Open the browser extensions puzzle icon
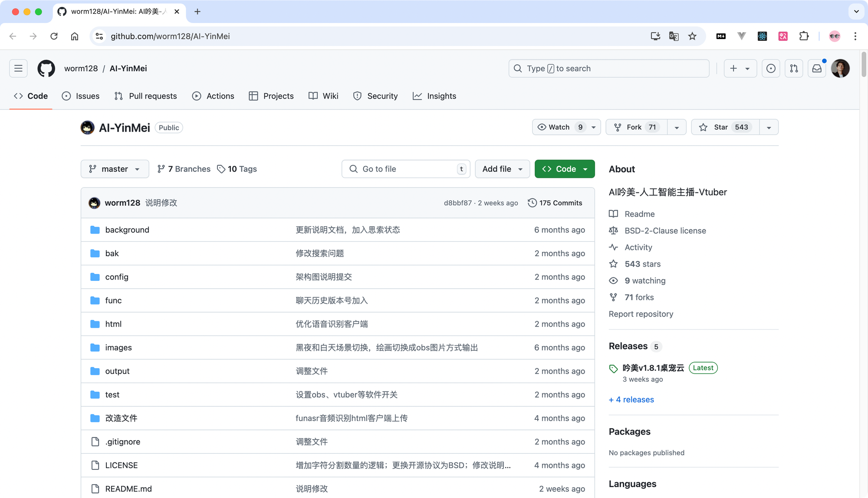 (x=804, y=36)
